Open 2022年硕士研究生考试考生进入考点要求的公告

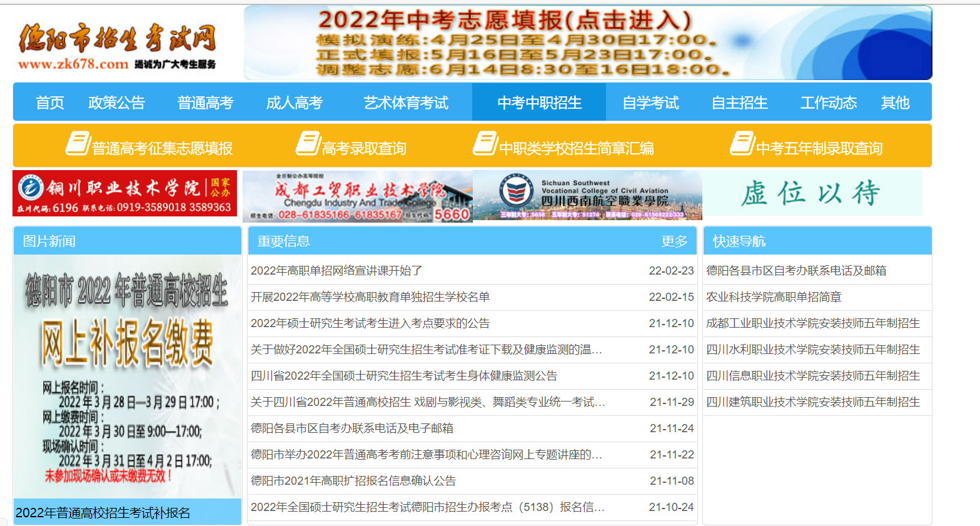point(370,323)
